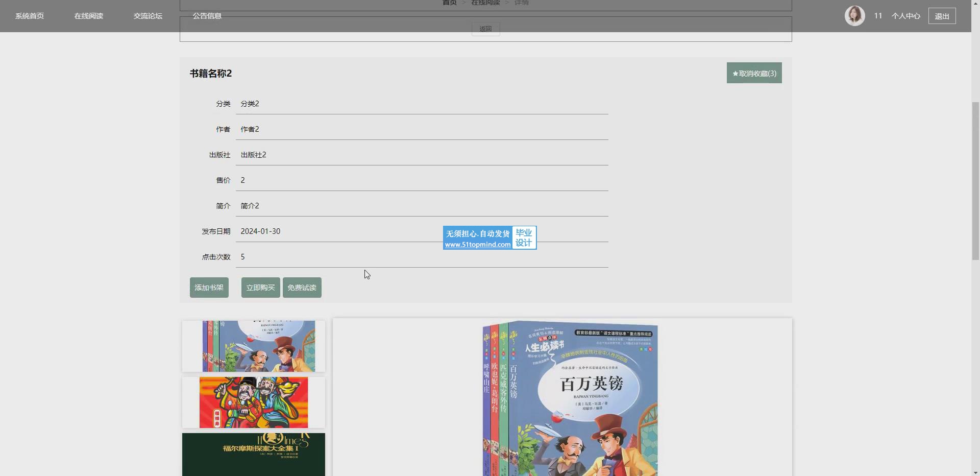Screen dimensions: 980x476
Task: Click the 在线阅读 breadcrumb link
Action: click(x=485, y=3)
